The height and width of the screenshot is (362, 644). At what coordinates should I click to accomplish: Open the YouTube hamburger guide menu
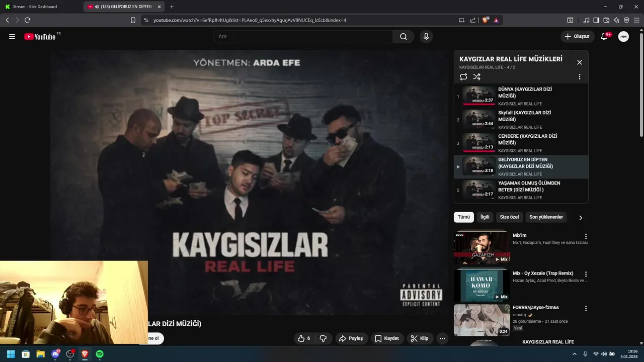click(12, 36)
